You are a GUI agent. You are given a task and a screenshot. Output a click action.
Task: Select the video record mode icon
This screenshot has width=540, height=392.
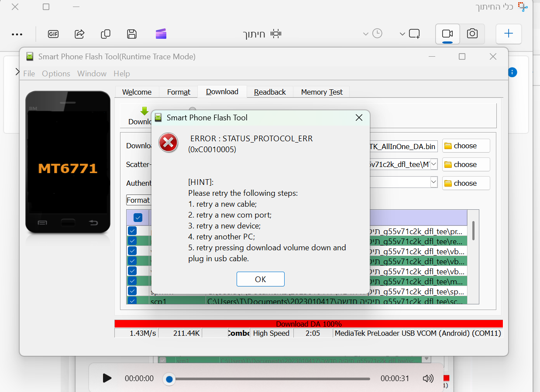[x=447, y=34]
